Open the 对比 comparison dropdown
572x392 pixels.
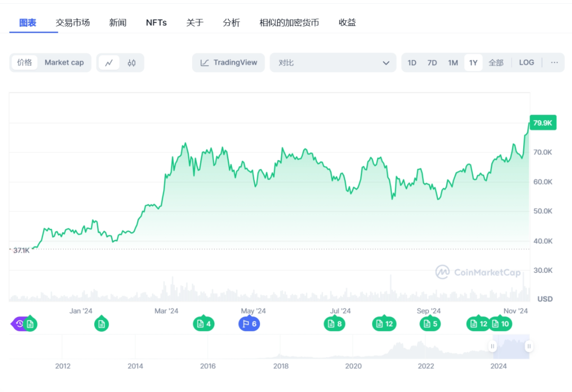pyautogui.click(x=333, y=62)
